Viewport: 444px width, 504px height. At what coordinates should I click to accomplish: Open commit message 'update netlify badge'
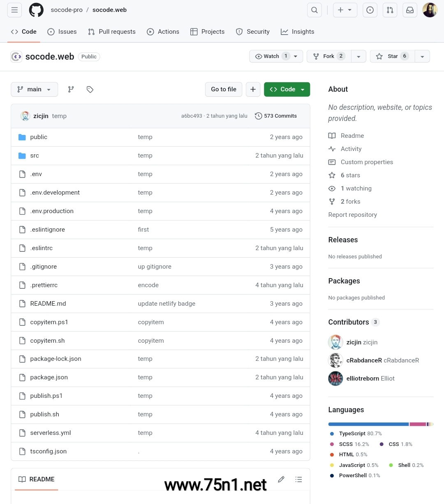click(x=166, y=304)
